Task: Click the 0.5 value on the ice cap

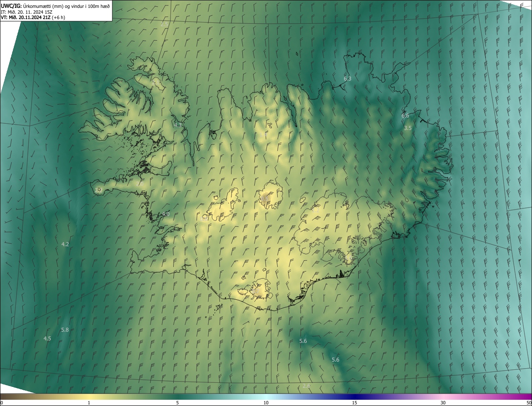Action: click(x=264, y=199)
